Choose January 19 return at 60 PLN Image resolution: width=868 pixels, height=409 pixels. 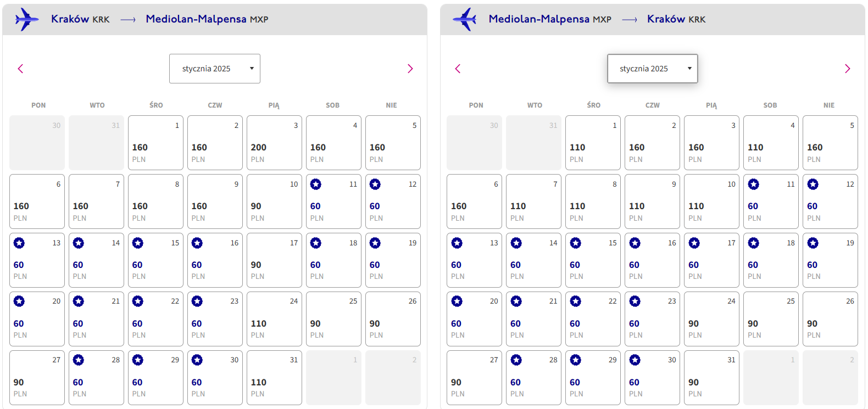(x=830, y=260)
